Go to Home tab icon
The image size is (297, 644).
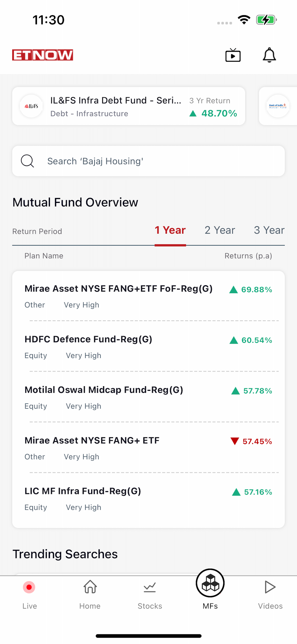pyautogui.click(x=90, y=587)
